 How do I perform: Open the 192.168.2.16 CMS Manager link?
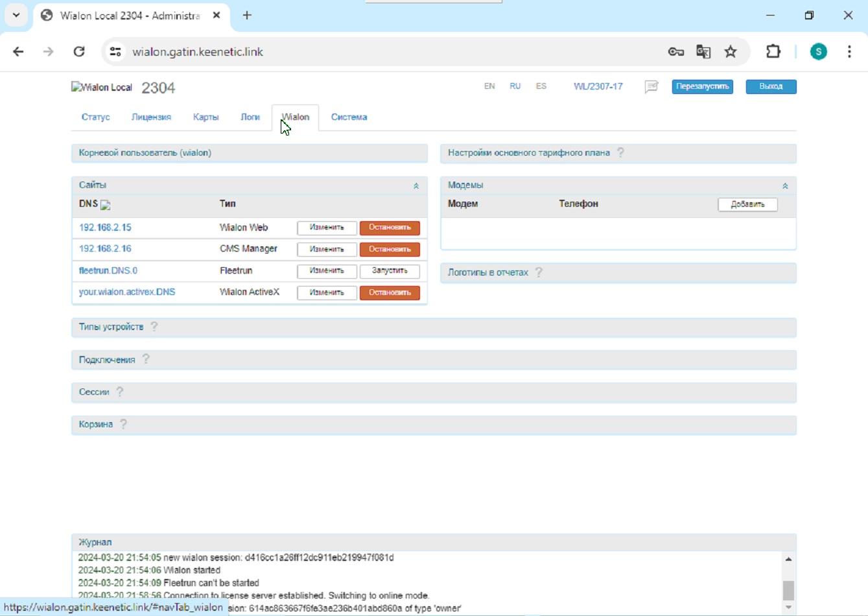click(105, 249)
